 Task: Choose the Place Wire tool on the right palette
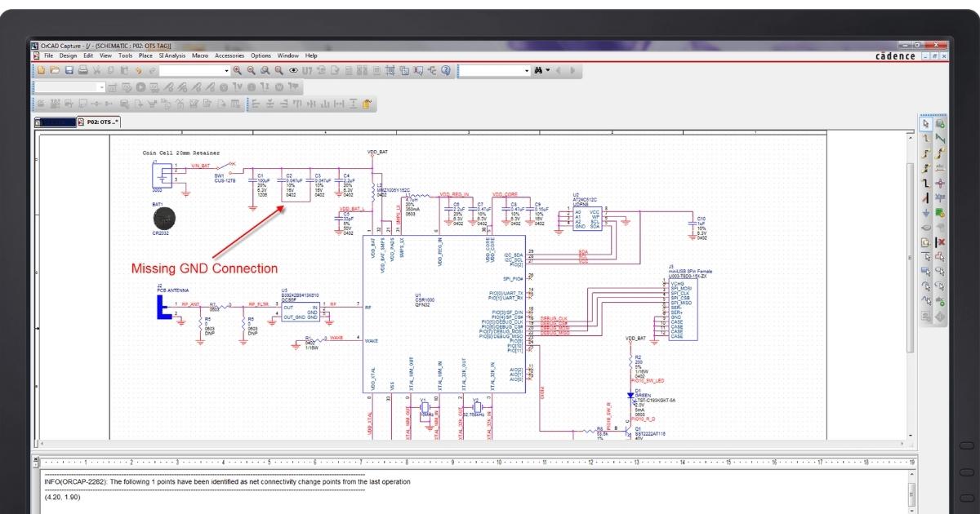[x=926, y=137]
